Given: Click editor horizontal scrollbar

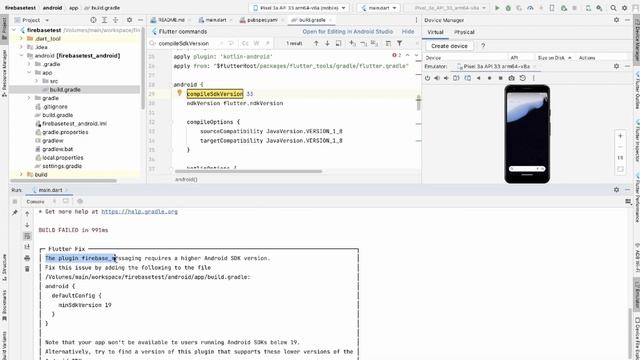Looking at the screenshot, I should tap(248, 171).
